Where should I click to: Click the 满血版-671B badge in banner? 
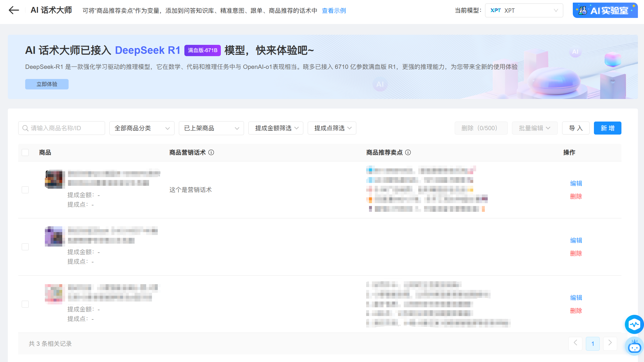pos(203,50)
